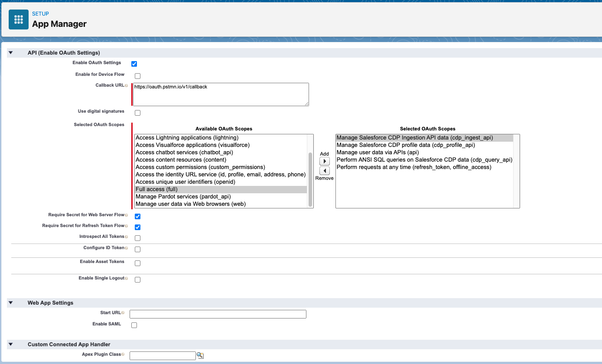Check Use digital signatures box
The height and width of the screenshot is (364, 602).
click(x=137, y=113)
